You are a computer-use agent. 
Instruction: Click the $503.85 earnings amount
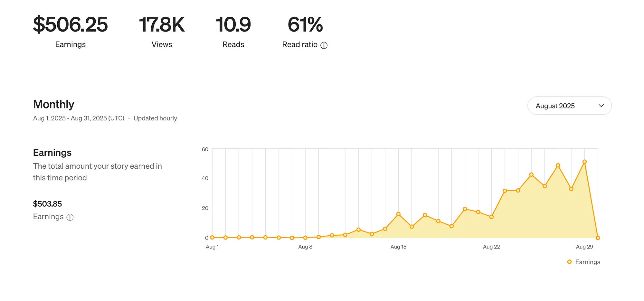(47, 204)
